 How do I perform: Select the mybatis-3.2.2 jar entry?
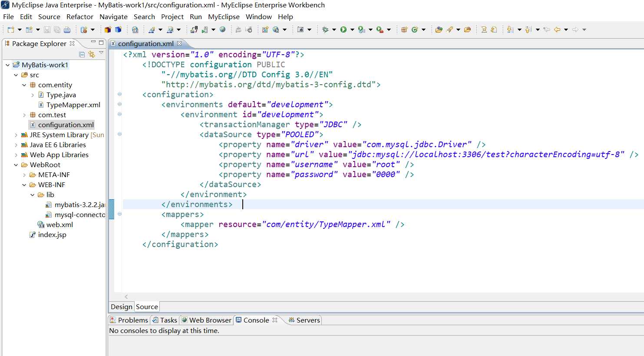point(76,205)
